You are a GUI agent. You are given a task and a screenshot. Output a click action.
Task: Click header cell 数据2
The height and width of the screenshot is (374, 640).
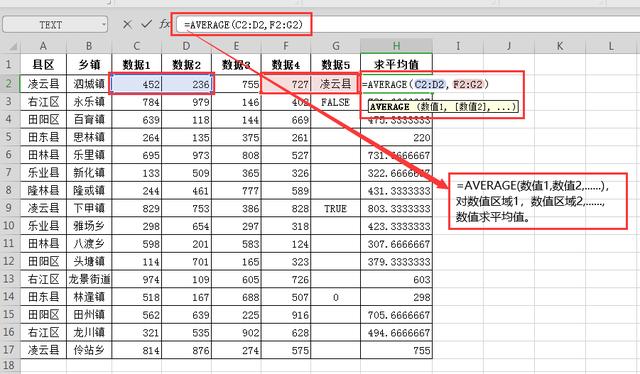(187, 64)
